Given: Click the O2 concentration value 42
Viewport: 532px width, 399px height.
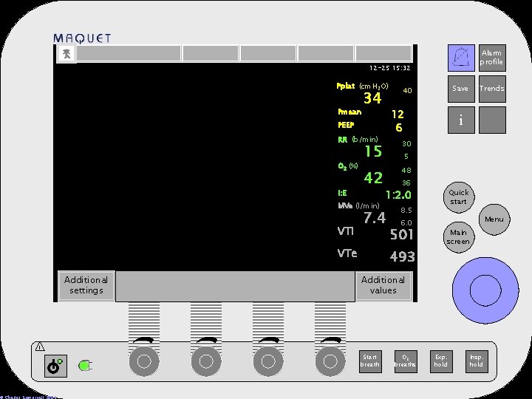Looking at the screenshot, I should 373,177.
